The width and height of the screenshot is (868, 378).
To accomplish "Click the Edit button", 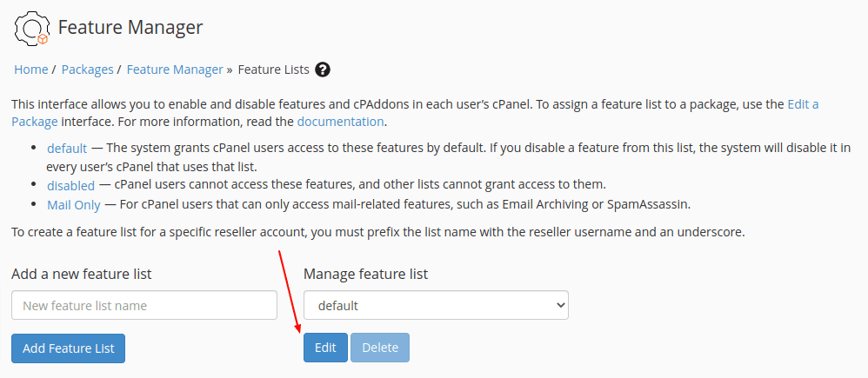I will (325, 348).
